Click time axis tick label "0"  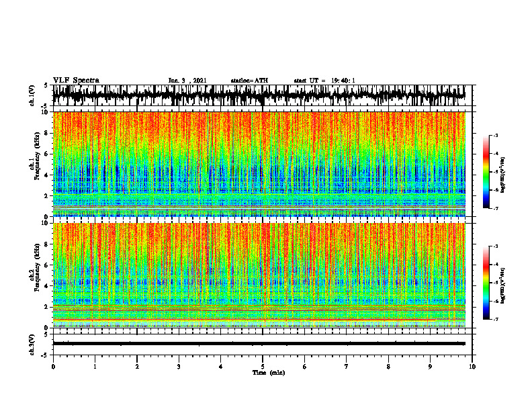click(53, 367)
